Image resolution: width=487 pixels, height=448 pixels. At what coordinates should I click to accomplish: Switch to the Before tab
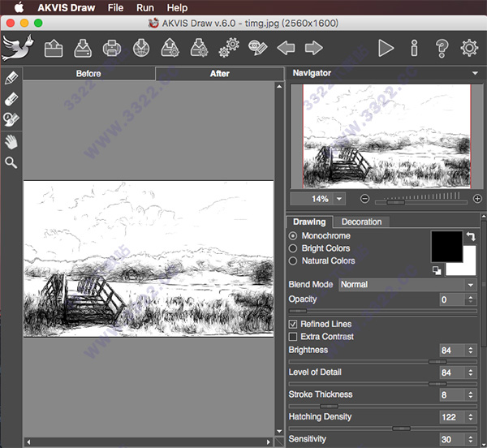tap(88, 74)
